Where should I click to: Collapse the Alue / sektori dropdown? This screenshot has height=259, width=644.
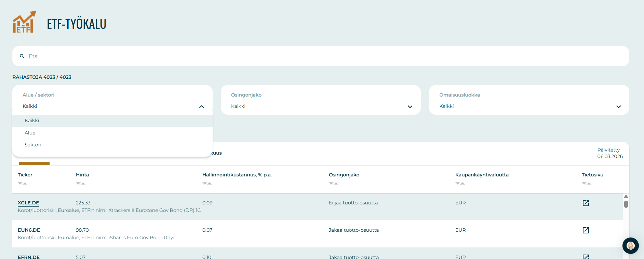[201, 106]
